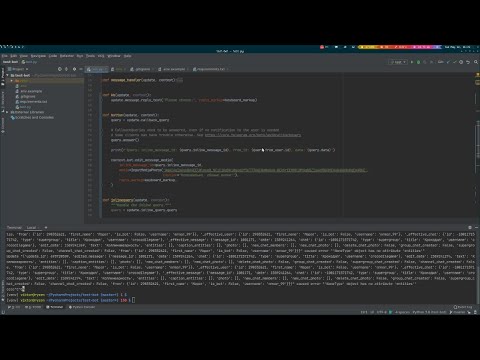Open the Navigate menu
The image size is (480, 360).
(x=38, y=56)
